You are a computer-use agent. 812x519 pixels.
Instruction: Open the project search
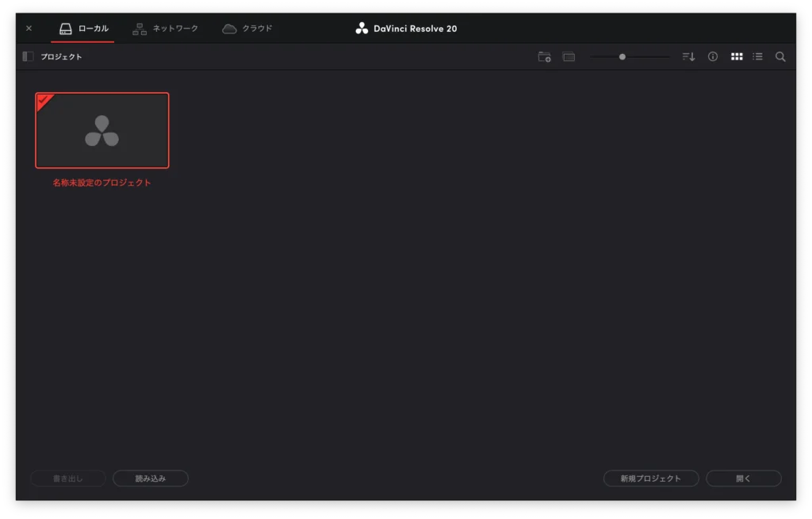(780, 56)
